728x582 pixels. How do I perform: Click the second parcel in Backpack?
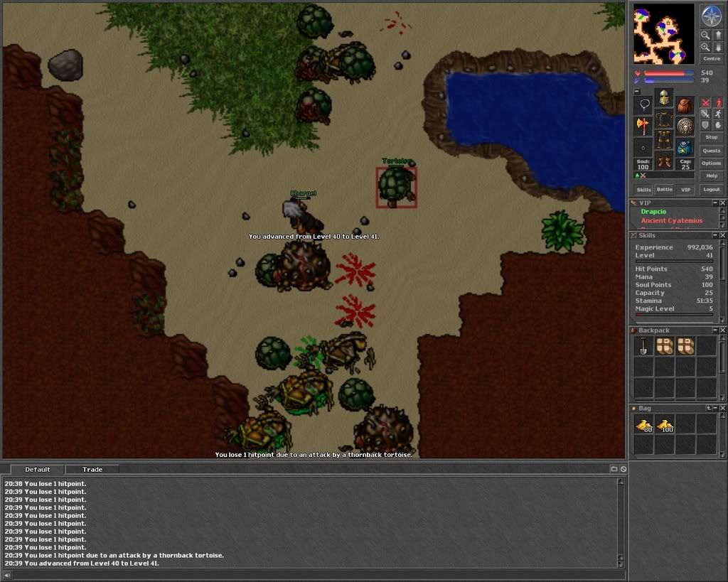click(686, 346)
